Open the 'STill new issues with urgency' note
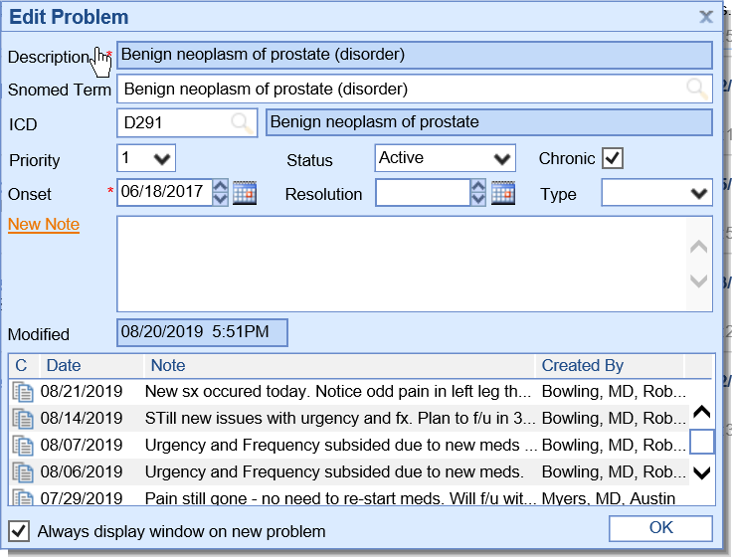Image resolution: width=732 pixels, height=560 pixels. 340,419
